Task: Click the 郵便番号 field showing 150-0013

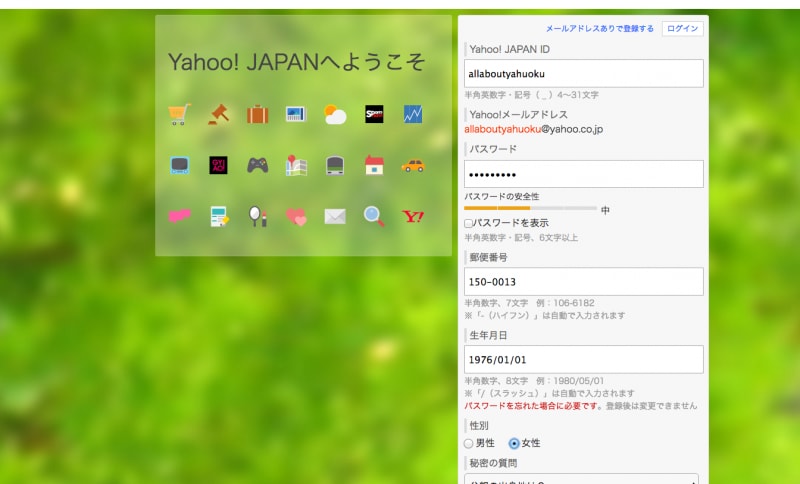Action: pyautogui.click(x=584, y=282)
